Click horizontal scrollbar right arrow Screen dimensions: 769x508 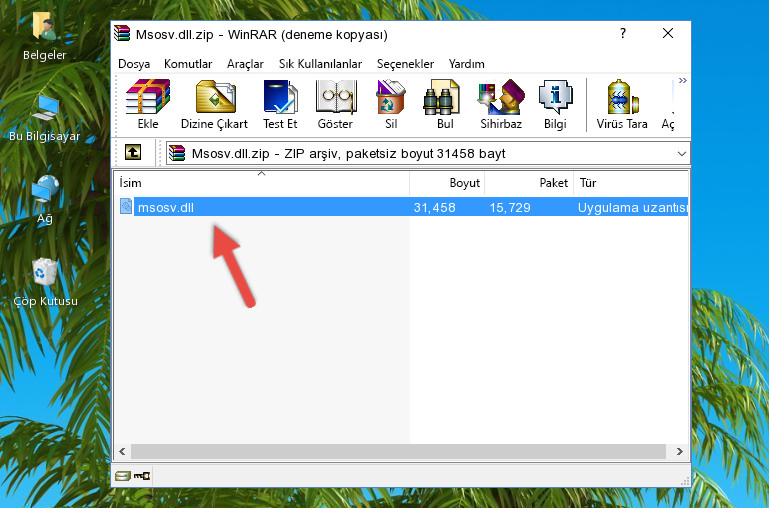point(679,451)
